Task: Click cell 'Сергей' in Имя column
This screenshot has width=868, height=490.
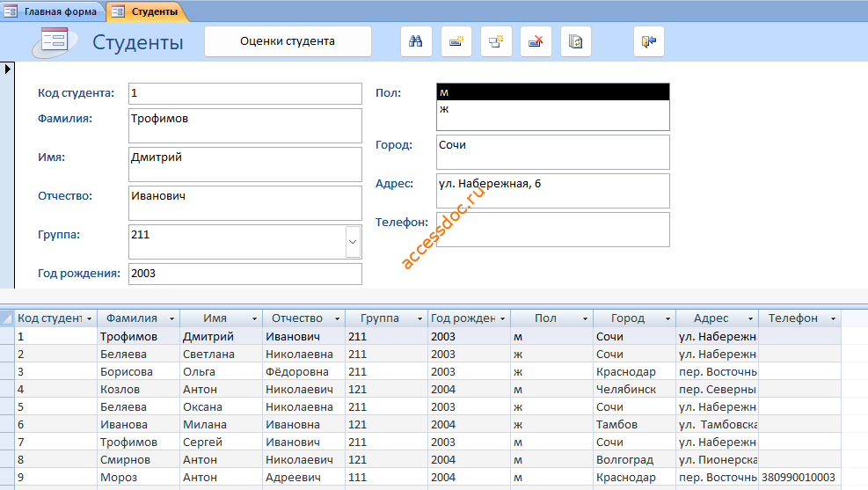Action: coord(221,442)
